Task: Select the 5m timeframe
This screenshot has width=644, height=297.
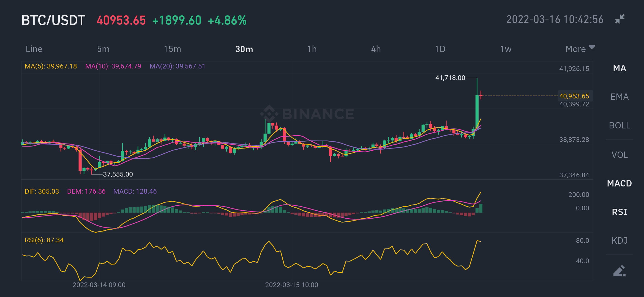Action: [103, 49]
